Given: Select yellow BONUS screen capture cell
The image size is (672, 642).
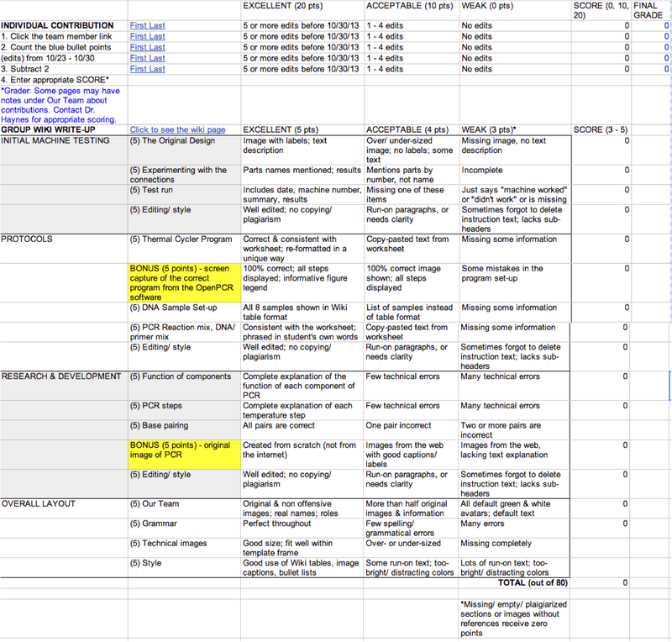Looking at the screenshot, I should tap(183, 284).
